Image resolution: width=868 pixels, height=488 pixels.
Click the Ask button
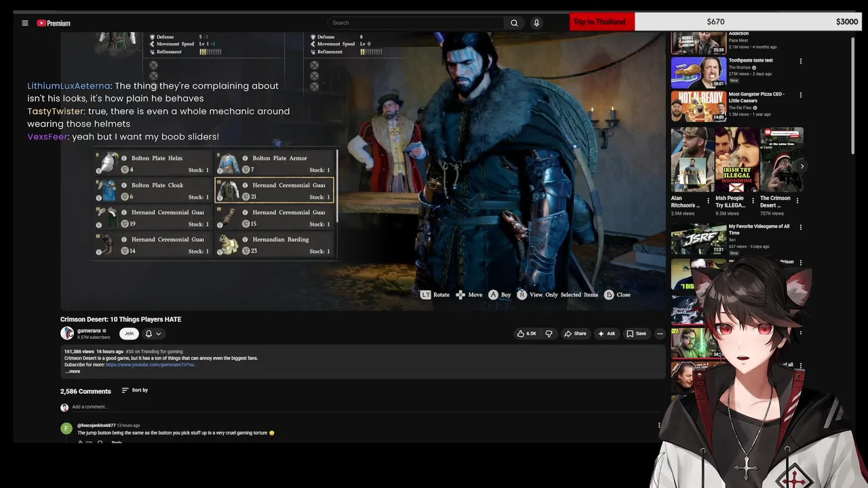[x=606, y=333]
